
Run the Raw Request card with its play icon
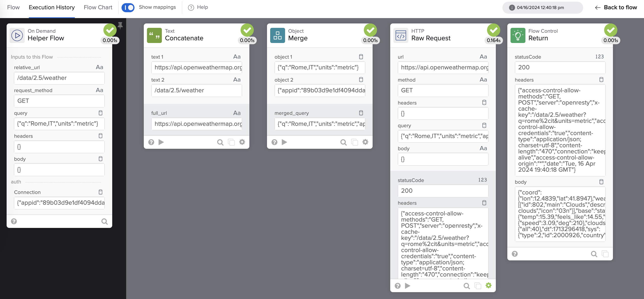[x=408, y=286]
